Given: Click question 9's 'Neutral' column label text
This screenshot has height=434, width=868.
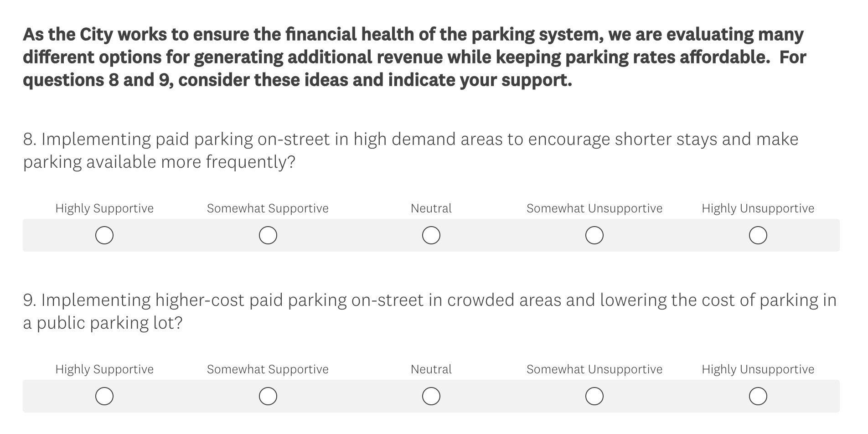Looking at the screenshot, I should (431, 369).
